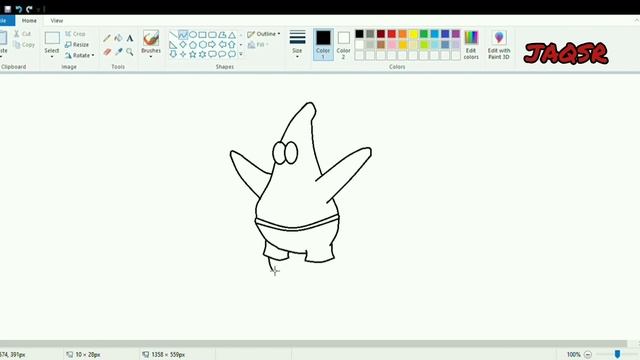Pick the yellow color swatch
This screenshot has height=360, width=640.
pyautogui.click(x=413, y=34)
